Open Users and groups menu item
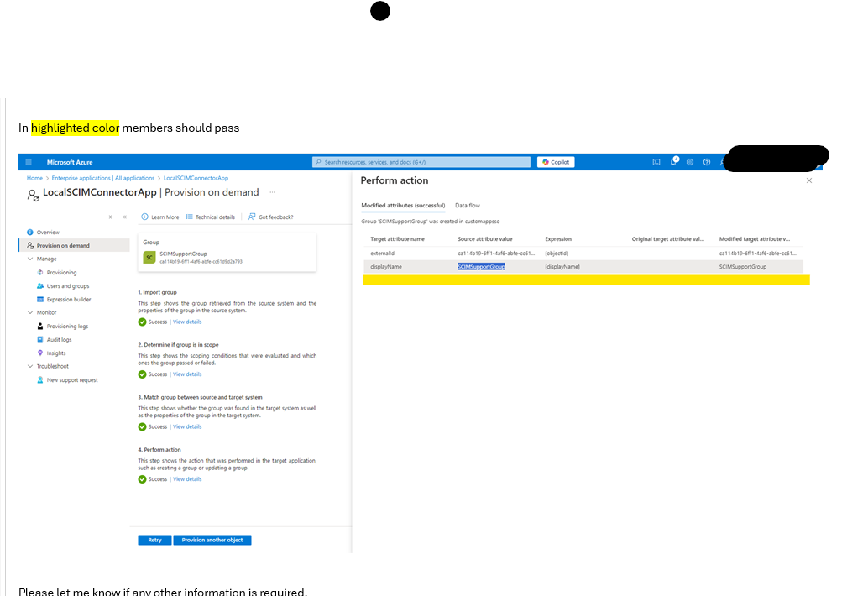The height and width of the screenshot is (596, 868). click(67, 286)
